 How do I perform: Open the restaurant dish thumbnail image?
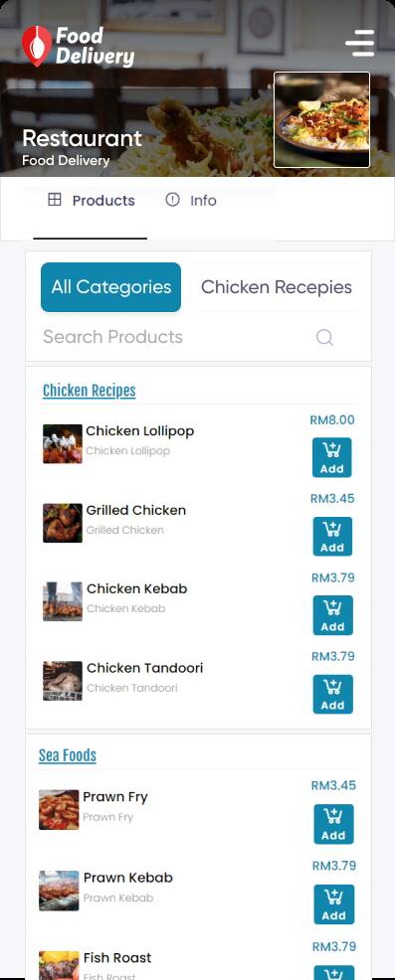point(321,120)
